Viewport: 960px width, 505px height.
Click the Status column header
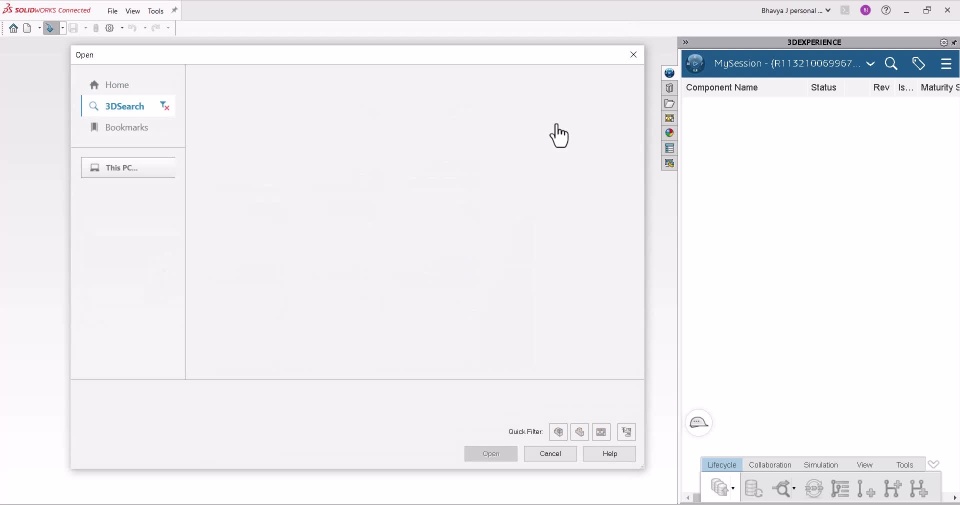pos(823,88)
